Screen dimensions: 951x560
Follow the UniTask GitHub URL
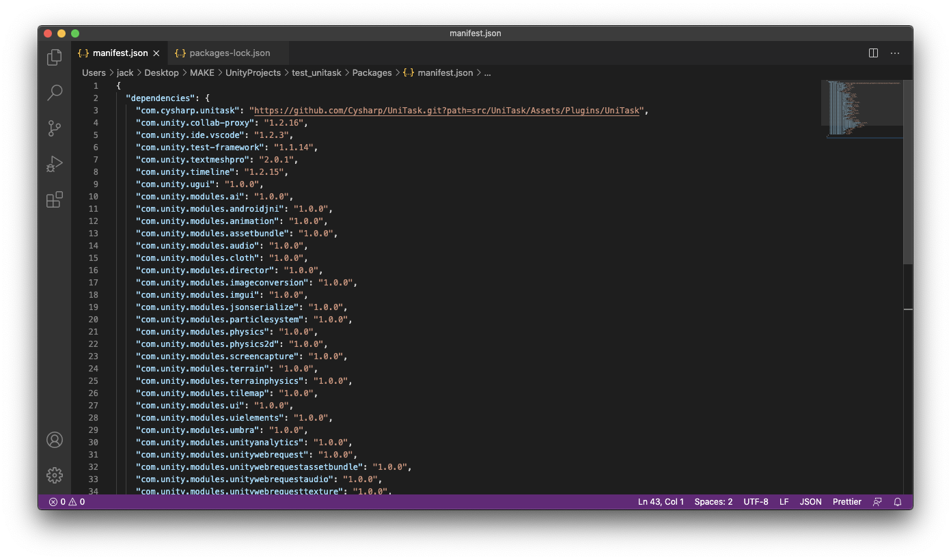click(x=445, y=110)
